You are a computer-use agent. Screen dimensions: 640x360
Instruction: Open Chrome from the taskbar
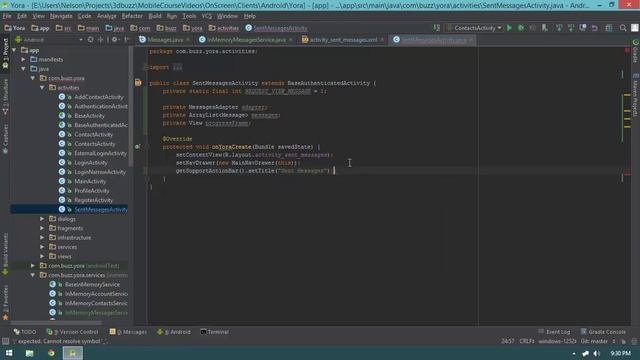51,353
